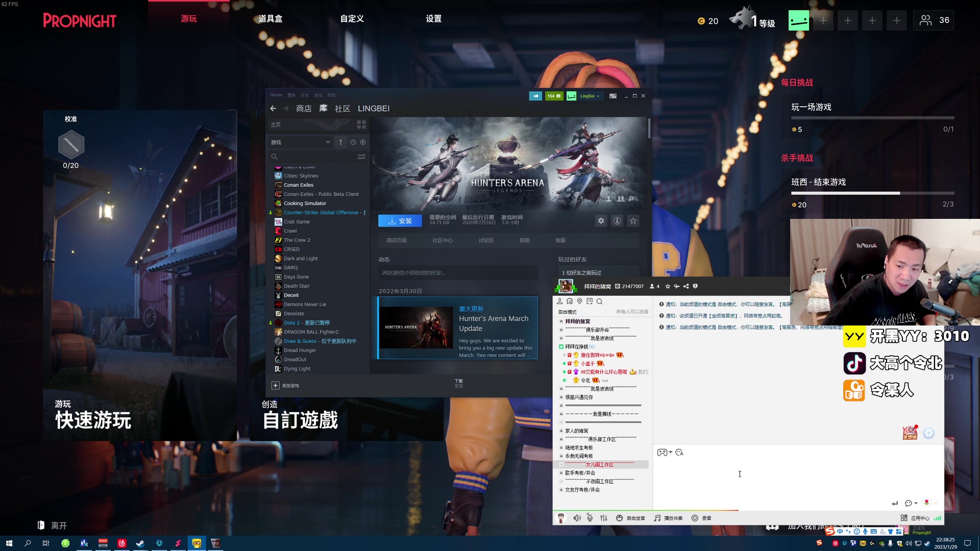
Task: Open YY game controller dropdown in chat
Action: click(664, 453)
